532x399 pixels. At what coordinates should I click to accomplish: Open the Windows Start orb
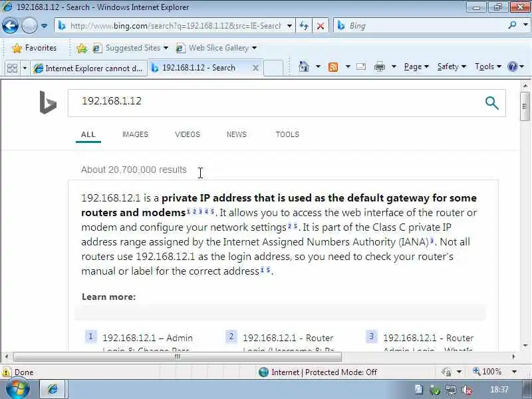[x=17, y=390]
